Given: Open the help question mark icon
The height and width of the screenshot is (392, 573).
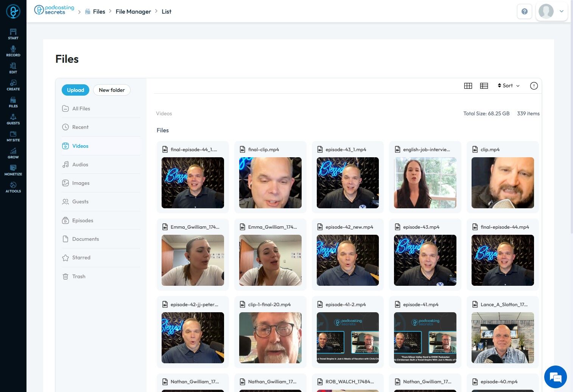Looking at the screenshot, I should [524, 11].
